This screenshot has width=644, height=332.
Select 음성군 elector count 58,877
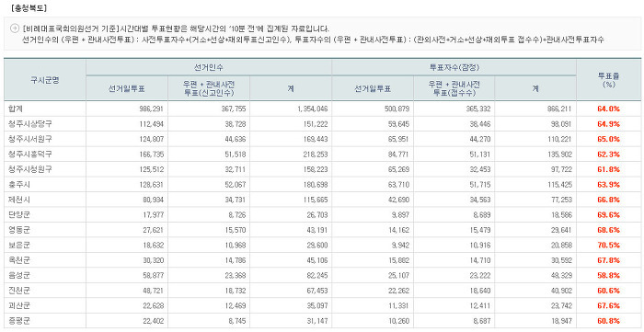pos(154,276)
